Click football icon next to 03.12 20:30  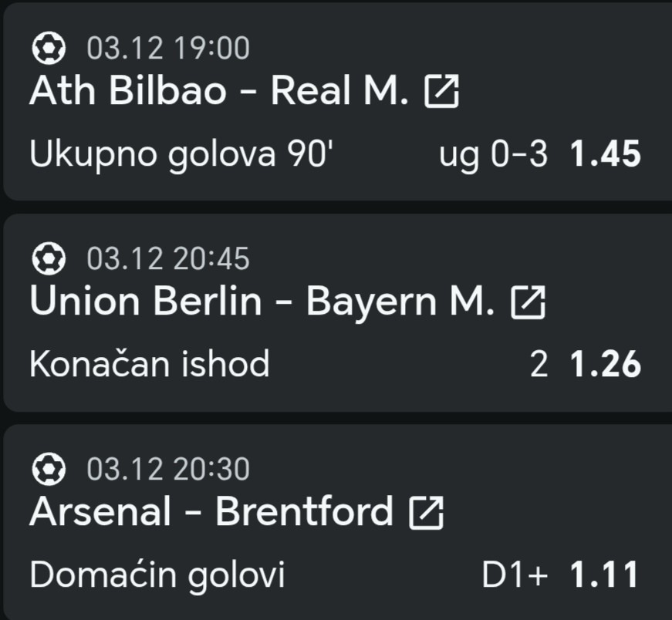49,470
